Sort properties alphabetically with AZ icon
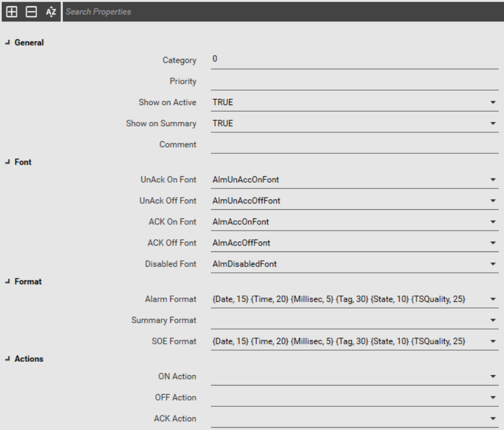The width and height of the screenshot is (504, 430). pos(51,12)
